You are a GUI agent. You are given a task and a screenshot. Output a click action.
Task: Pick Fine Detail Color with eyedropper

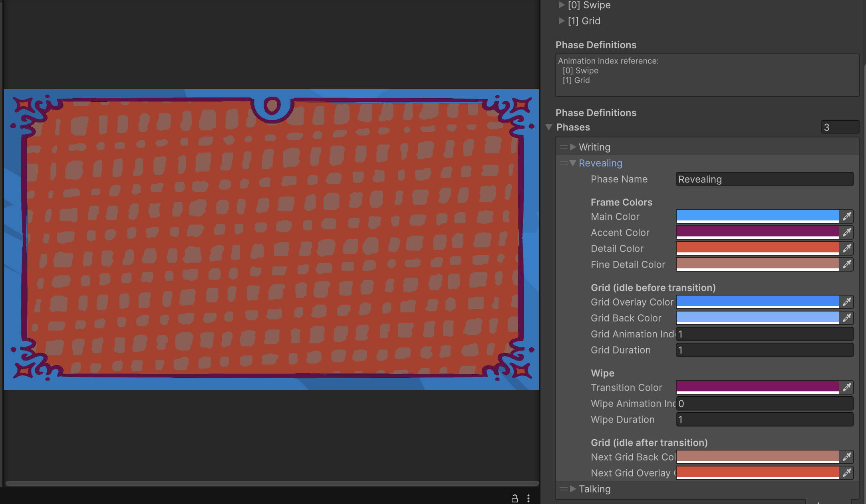846,264
